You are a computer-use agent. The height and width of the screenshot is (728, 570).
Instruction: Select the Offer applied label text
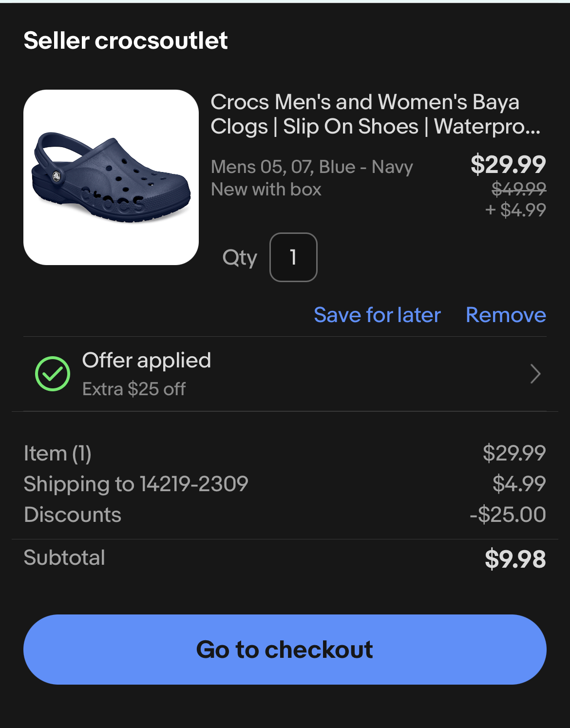point(146,361)
